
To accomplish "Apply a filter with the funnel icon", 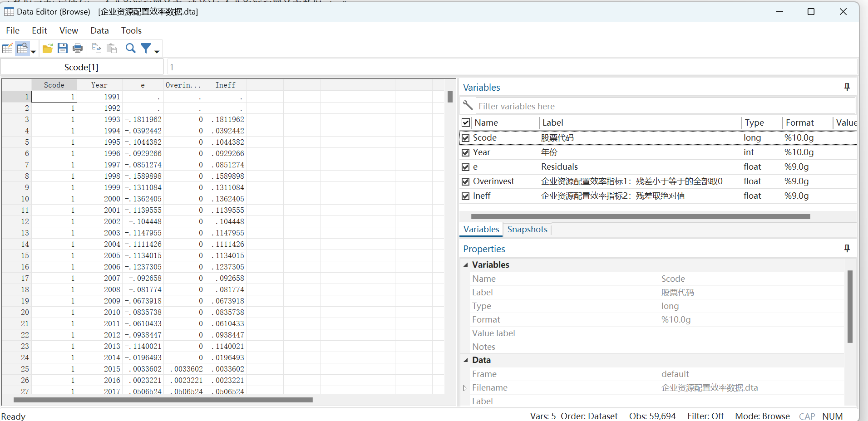I will pos(146,49).
